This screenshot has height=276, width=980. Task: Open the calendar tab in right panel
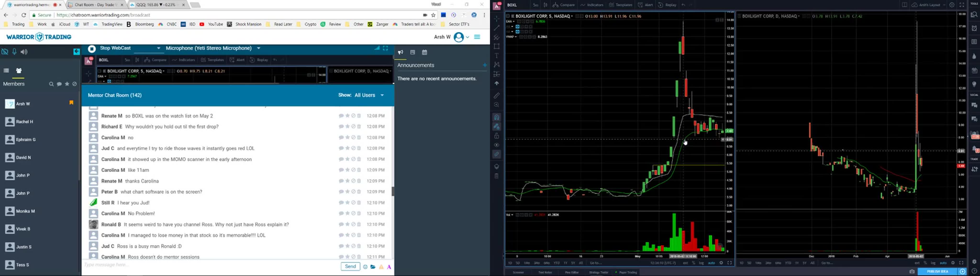(x=425, y=52)
